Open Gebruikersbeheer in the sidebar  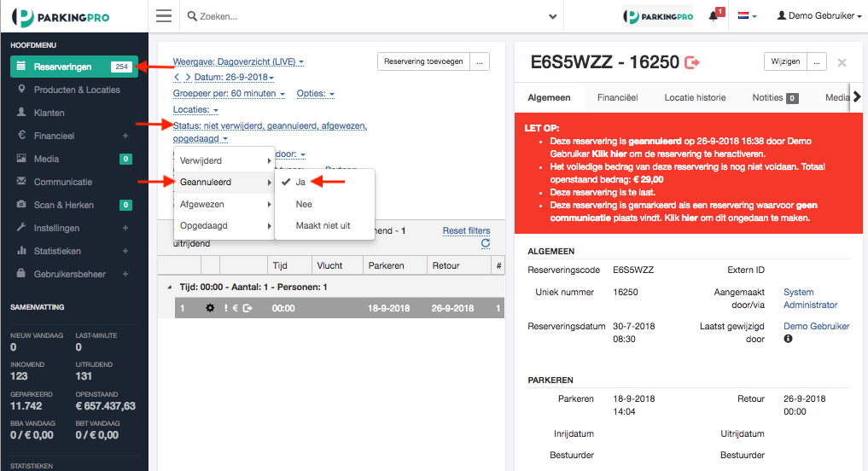[x=70, y=274]
